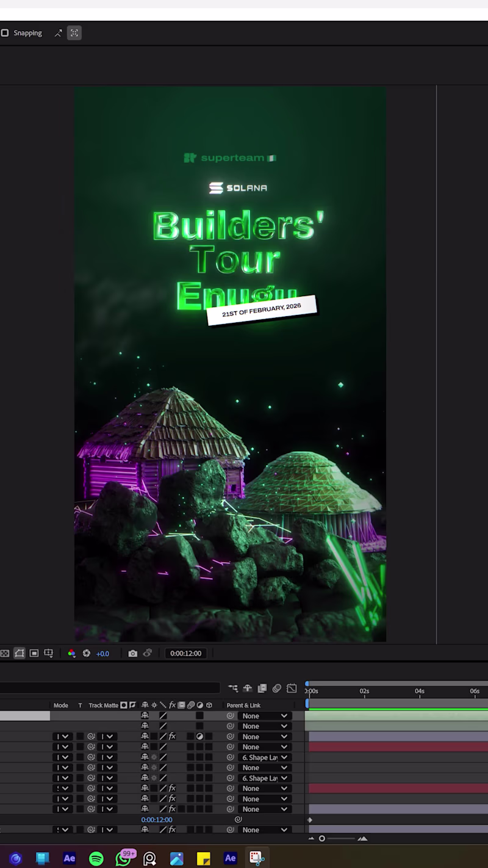Viewport: 488px width, 868px height.
Task: Toggle shy switch on first layer row
Action: (145, 716)
